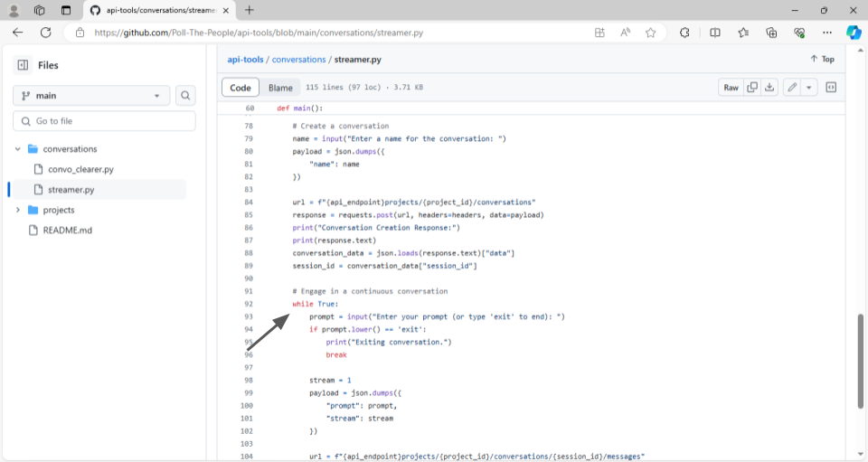Click 'break' keyword on line 96
Viewport: 868px width, 462px height.
(x=336, y=354)
